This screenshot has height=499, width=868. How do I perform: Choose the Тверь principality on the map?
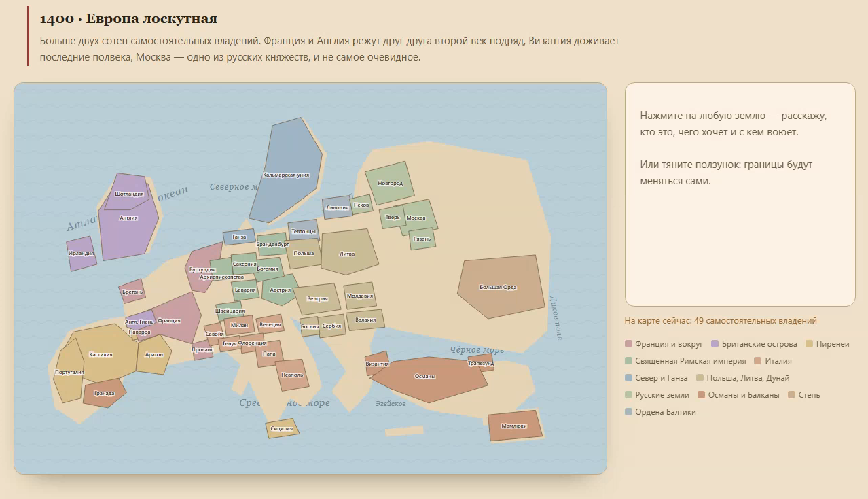[x=393, y=217]
